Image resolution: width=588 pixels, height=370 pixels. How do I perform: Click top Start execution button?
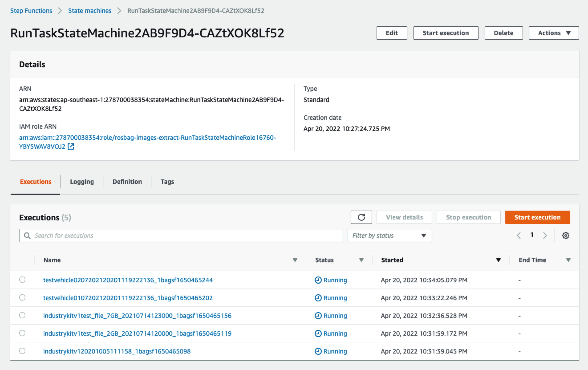pyautogui.click(x=446, y=33)
